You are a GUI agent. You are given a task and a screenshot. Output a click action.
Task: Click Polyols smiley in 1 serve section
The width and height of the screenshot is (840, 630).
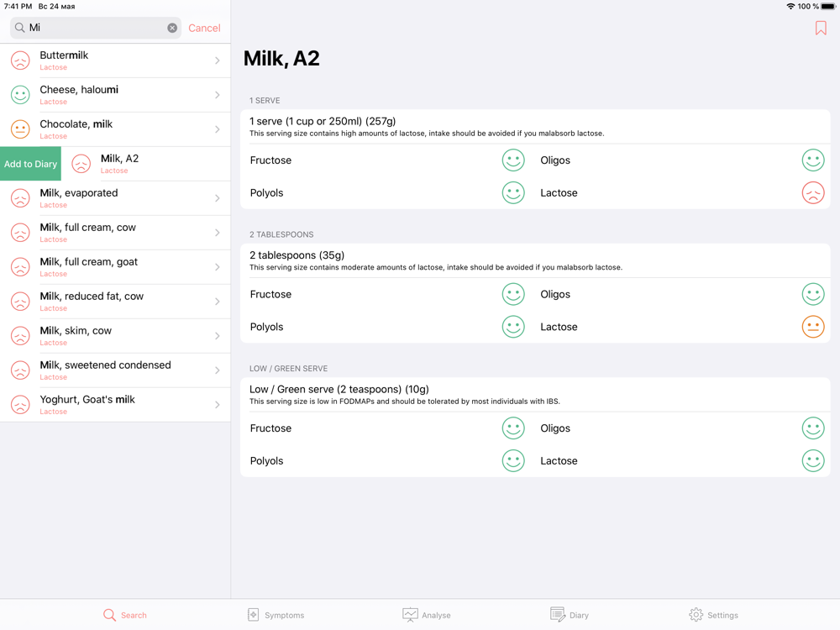(512, 193)
